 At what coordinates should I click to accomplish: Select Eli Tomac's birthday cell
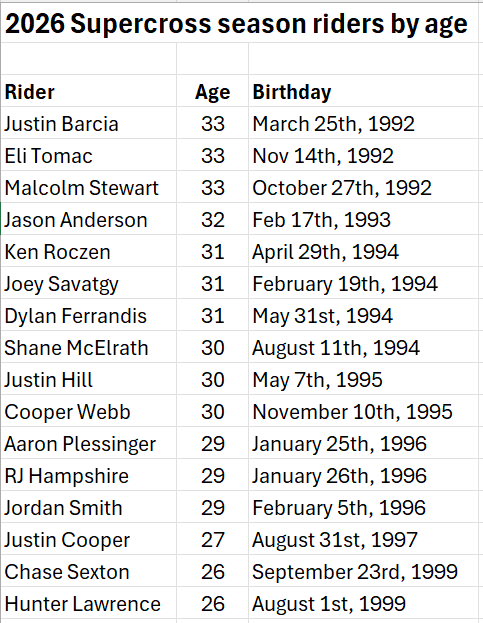click(363, 155)
